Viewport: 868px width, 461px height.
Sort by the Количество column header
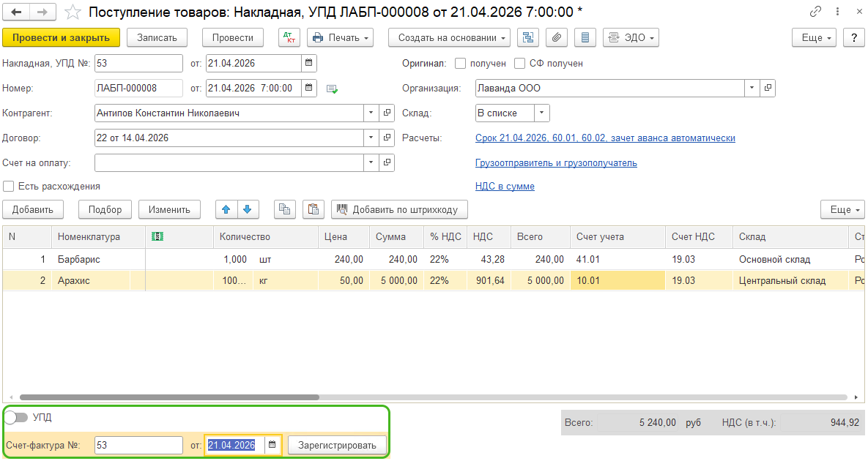click(x=266, y=236)
